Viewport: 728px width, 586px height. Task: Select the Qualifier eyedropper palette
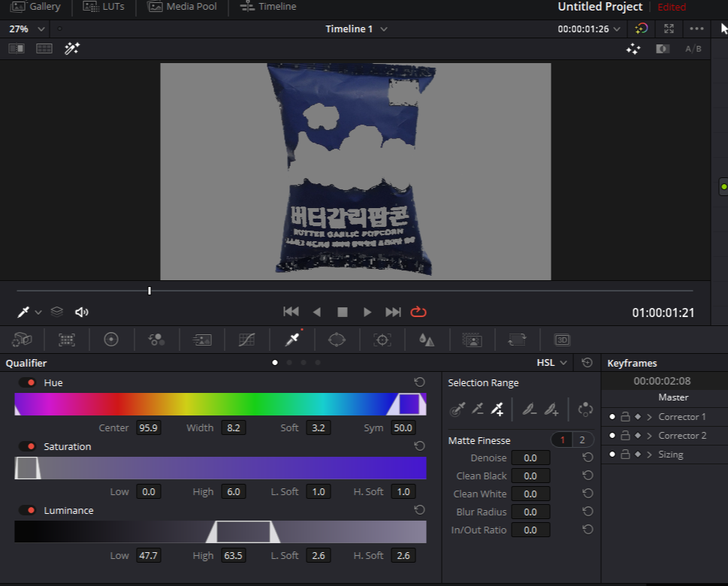(x=292, y=340)
